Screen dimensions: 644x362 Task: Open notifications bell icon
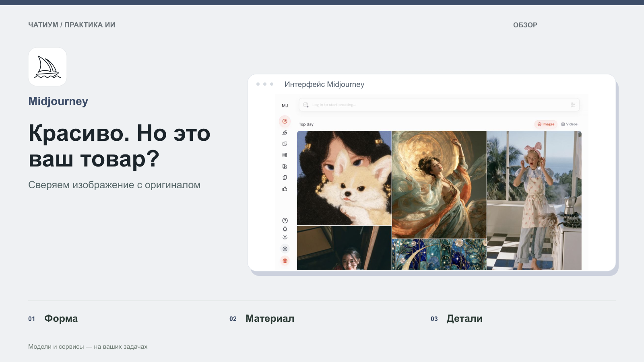pos(285,229)
